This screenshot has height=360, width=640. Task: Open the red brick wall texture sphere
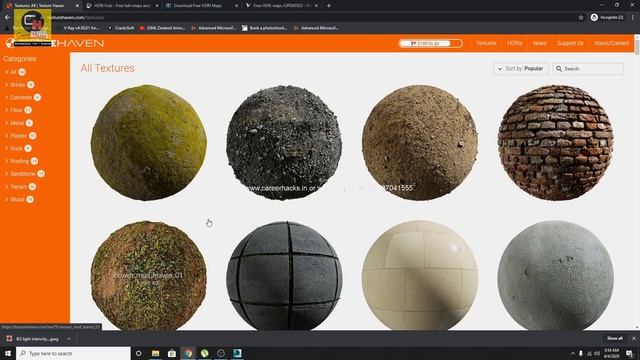coord(556,142)
